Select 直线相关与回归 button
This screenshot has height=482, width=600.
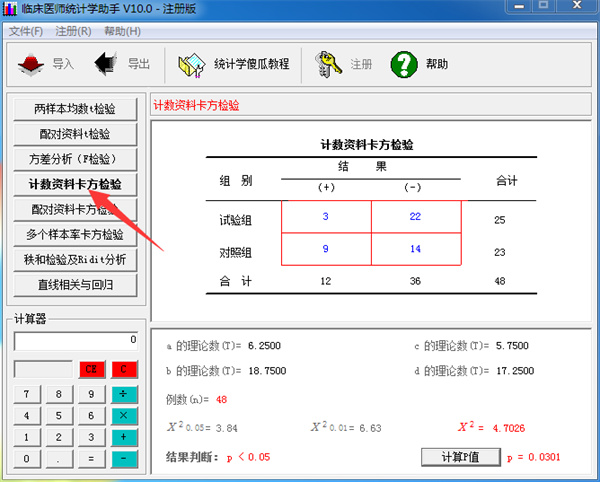pos(75,285)
